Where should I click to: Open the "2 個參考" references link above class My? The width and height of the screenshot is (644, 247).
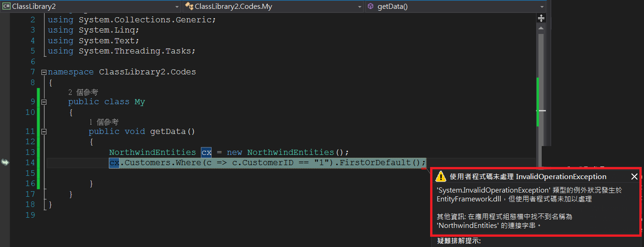83,92
